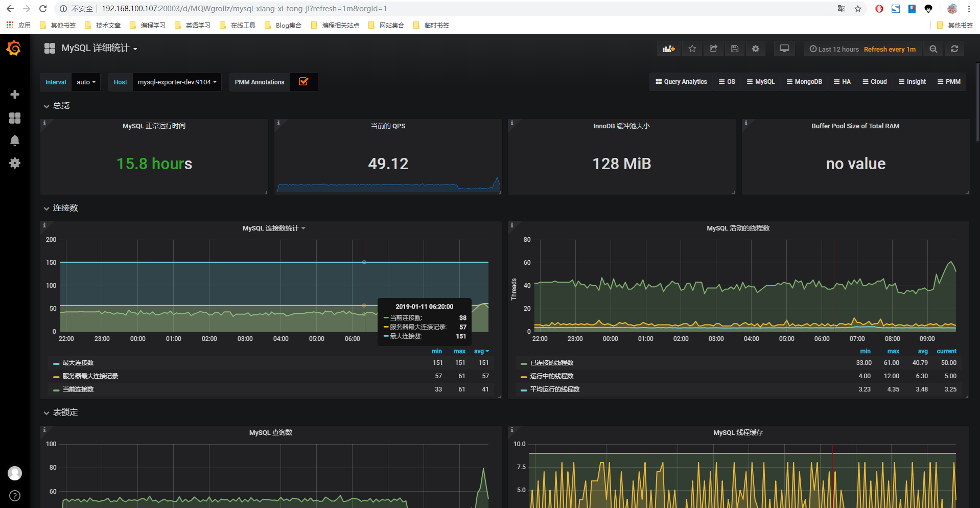Open the Opera extension icon
The image size is (980, 508).
879,9
